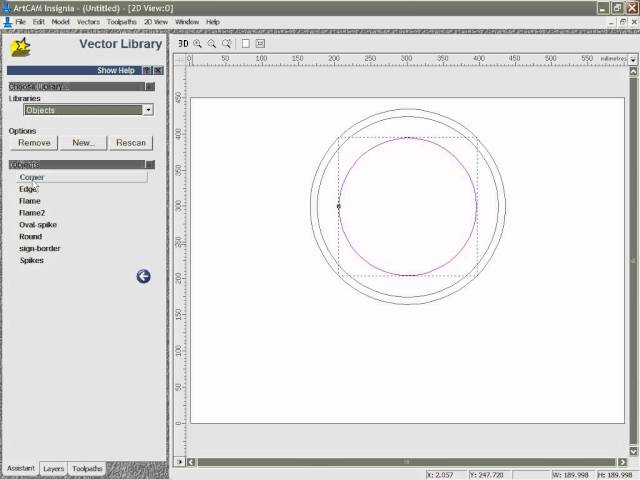Viewport: 640px width, 480px height.
Task: Click the horizontal scrollbar thumb
Action: tap(407, 462)
